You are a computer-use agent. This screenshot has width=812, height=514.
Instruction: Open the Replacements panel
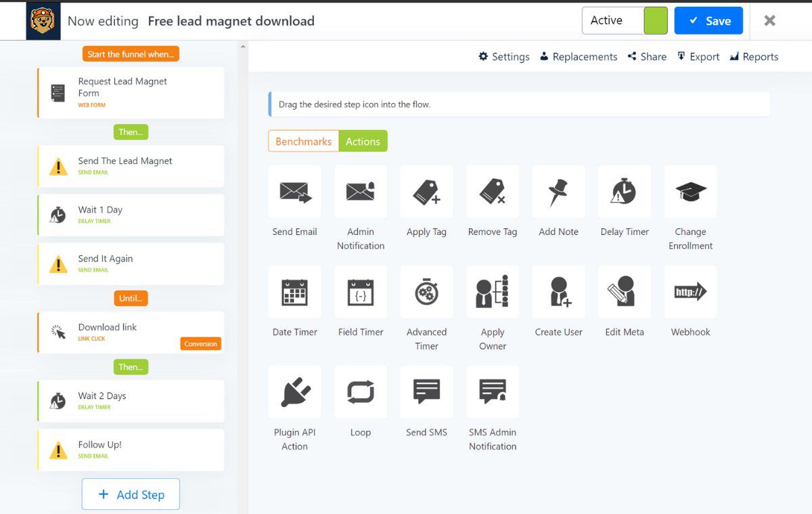[579, 57]
